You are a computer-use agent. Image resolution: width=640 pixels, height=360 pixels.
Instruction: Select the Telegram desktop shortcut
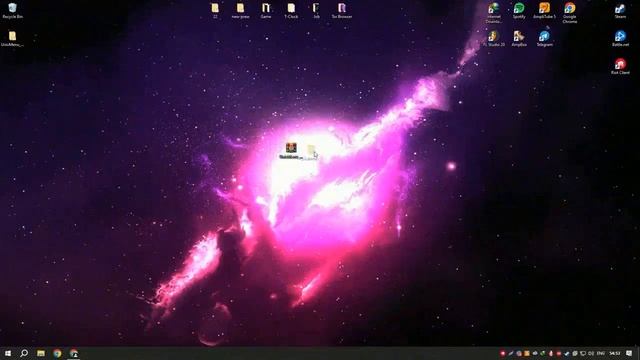544,39
